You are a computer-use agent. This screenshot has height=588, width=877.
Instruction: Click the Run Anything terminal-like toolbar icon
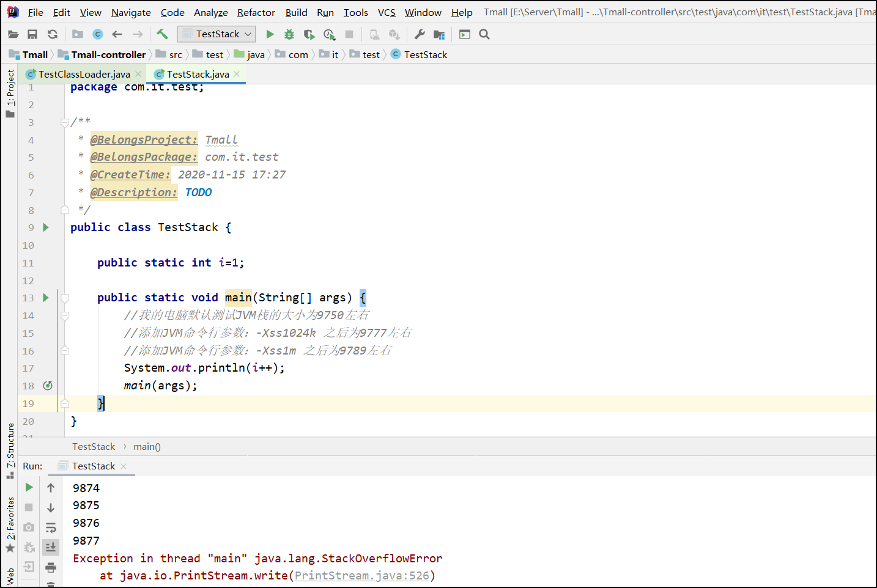pos(465,34)
